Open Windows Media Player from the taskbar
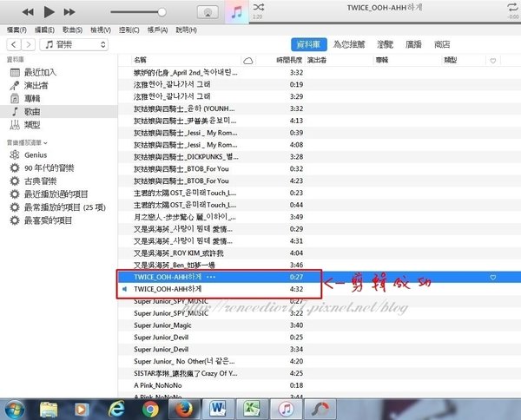521x420 pixels. [x=81, y=410]
